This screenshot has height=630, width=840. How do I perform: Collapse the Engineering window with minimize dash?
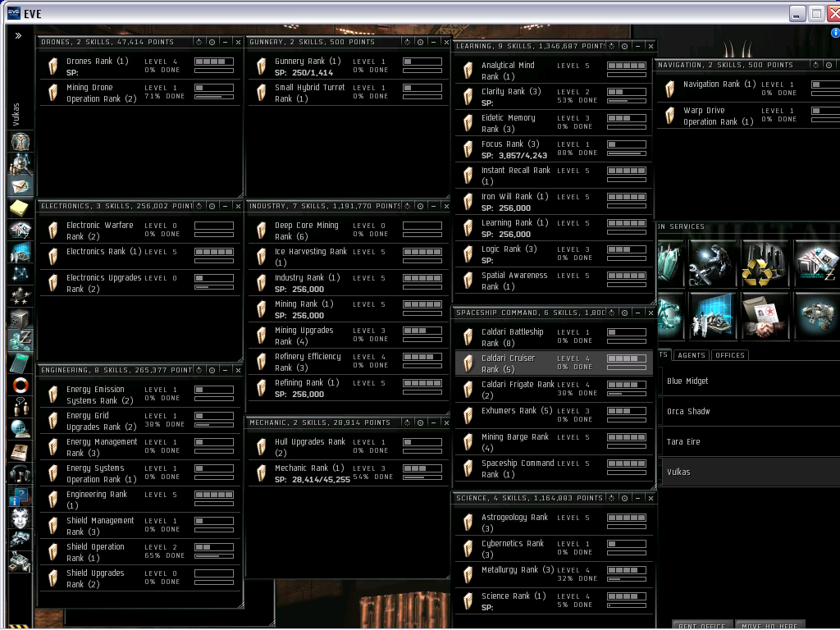(x=225, y=370)
